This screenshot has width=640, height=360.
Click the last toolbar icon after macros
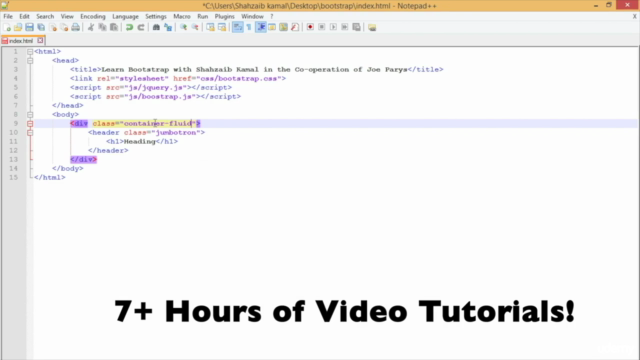(372, 27)
